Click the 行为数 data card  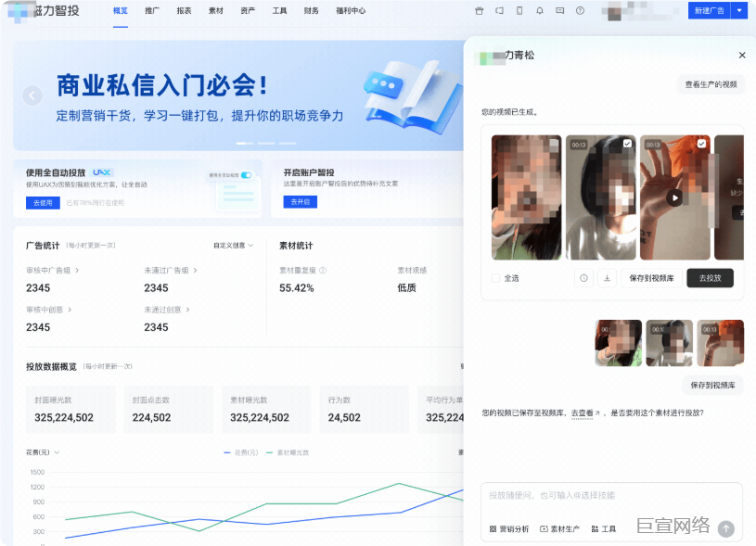pos(364,409)
